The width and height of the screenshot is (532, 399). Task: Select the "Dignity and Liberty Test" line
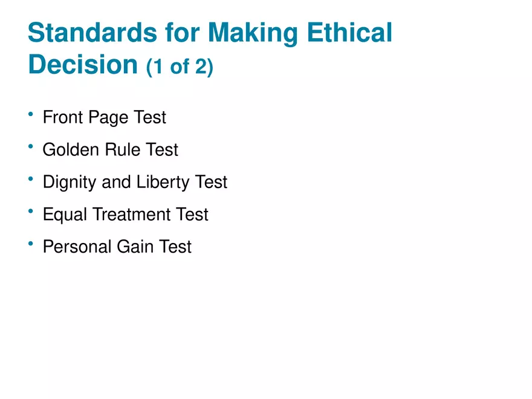[135, 182]
